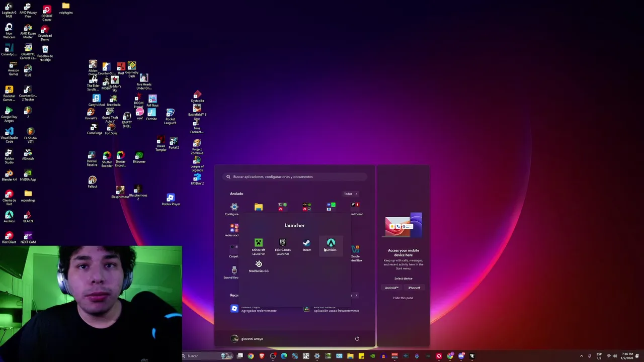Open League of Legends desktop shortcut
Viewport: 644px width, 362px height.
[x=197, y=164]
